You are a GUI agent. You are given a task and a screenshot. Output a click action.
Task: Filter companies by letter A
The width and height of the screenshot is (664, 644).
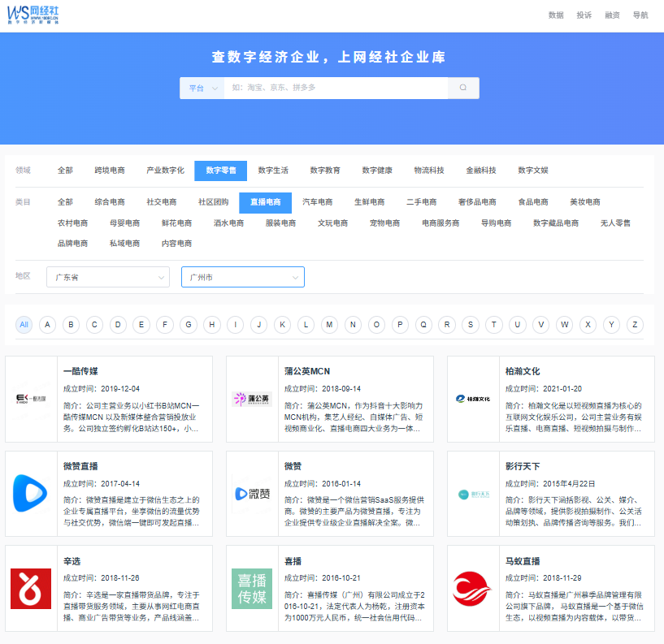[47, 325]
